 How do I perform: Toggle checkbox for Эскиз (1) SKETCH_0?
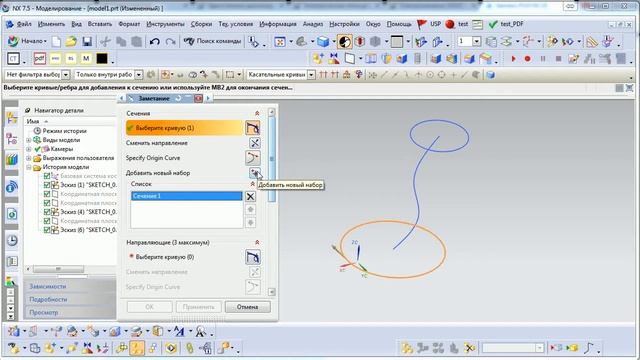pos(47,185)
